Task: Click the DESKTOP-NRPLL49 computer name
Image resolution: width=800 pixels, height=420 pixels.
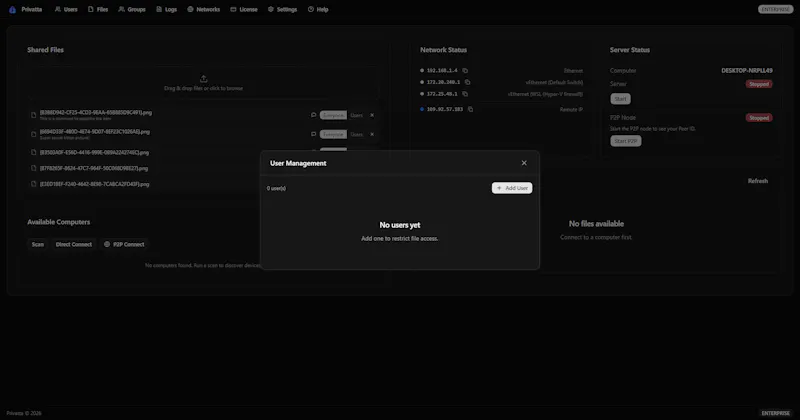Action: coord(746,70)
